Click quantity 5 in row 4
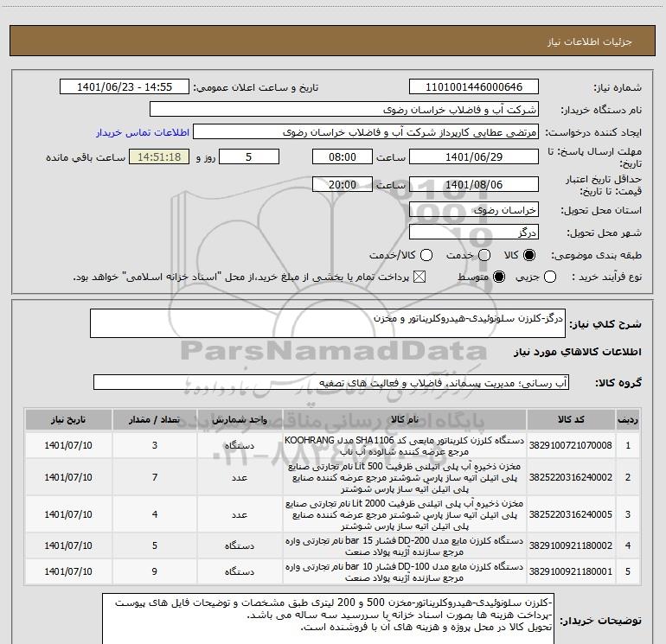Screen dimensions: 666x644 click(x=155, y=545)
